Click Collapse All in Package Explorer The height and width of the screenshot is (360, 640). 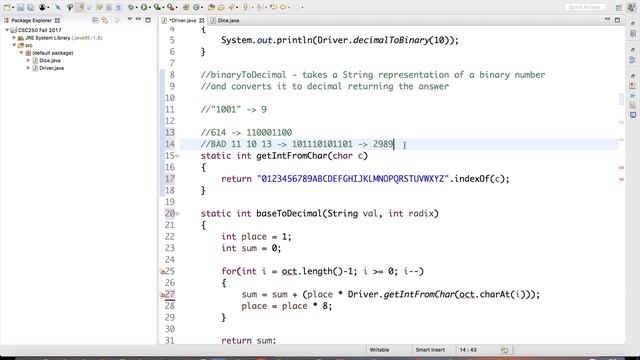(95, 20)
